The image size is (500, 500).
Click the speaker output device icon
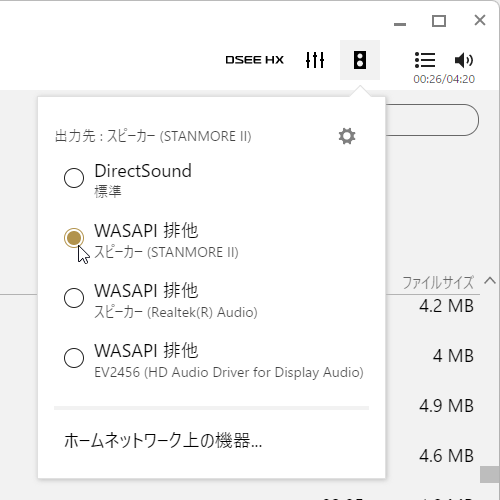(360, 60)
